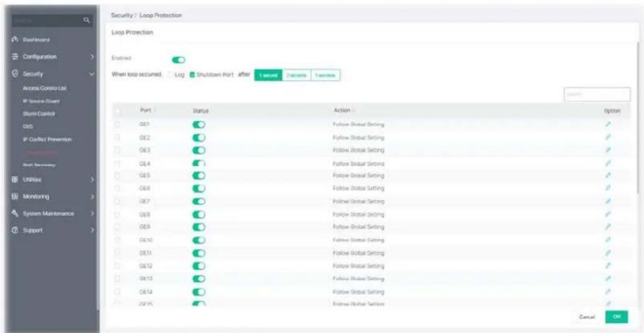644x333 pixels.
Task: Click the sidebar search magnifier icon
Action: (86, 19)
